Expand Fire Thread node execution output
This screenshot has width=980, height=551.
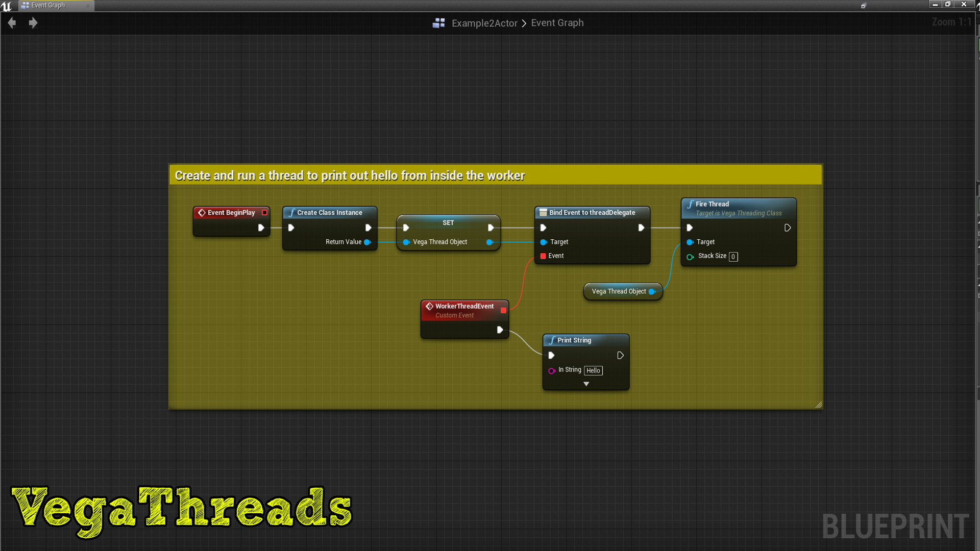(x=788, y=228)
